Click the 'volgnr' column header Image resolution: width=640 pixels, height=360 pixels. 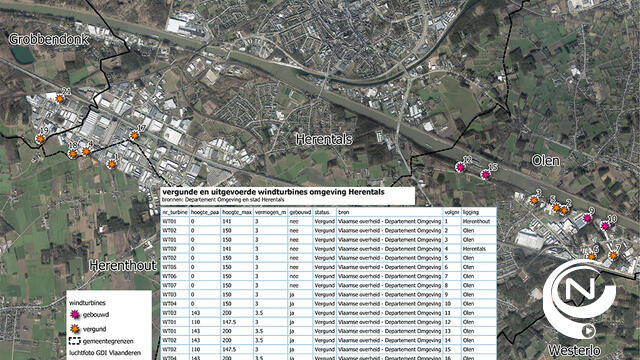(452, 212)
